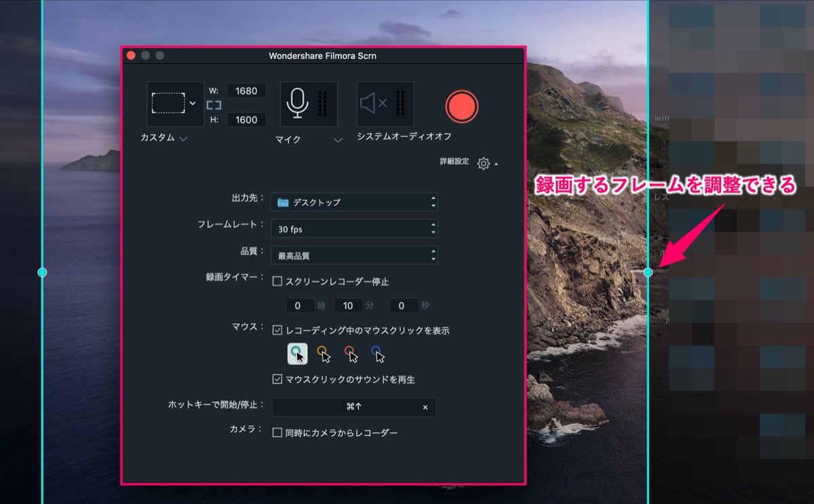Click the timer hours field
The height and width of the screenshot is (504, 814).
click(300, 305)
